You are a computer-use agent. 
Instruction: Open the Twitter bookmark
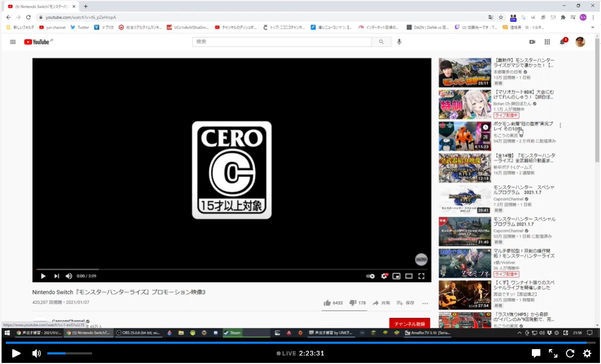[80, 28]
